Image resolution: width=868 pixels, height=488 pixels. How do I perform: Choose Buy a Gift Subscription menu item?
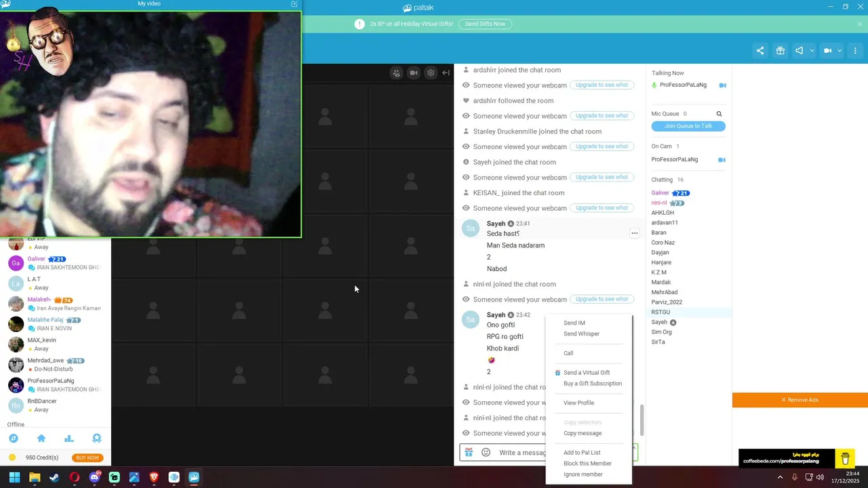pyautogui.click(x=593, y=384)
